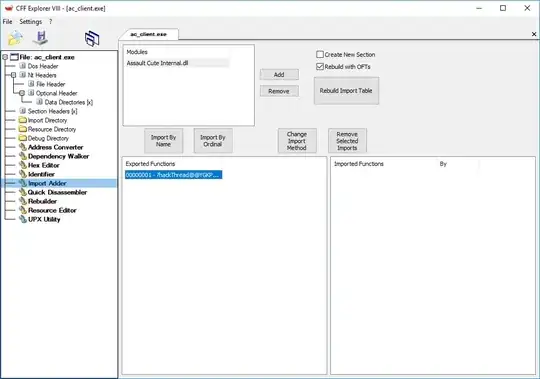Screen dimensions: 540x379
Task: Open the Resource Editor tool
Action: [x=52, y=210]
